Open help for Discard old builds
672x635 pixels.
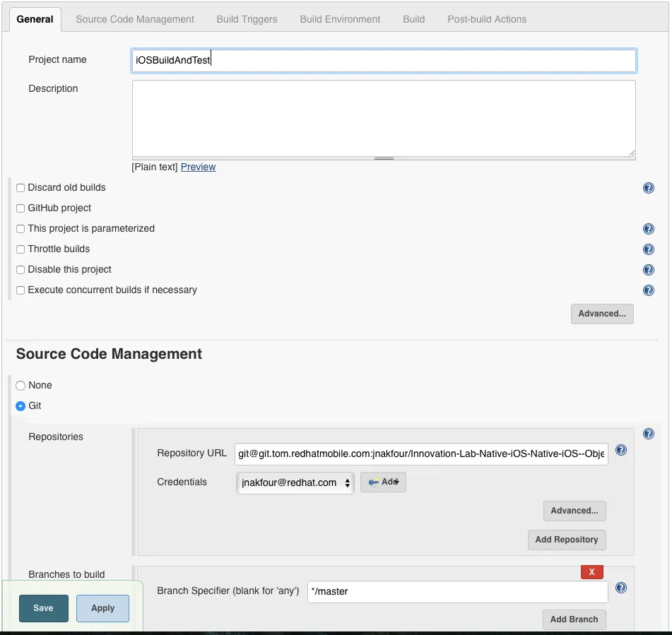coord(649,188)
